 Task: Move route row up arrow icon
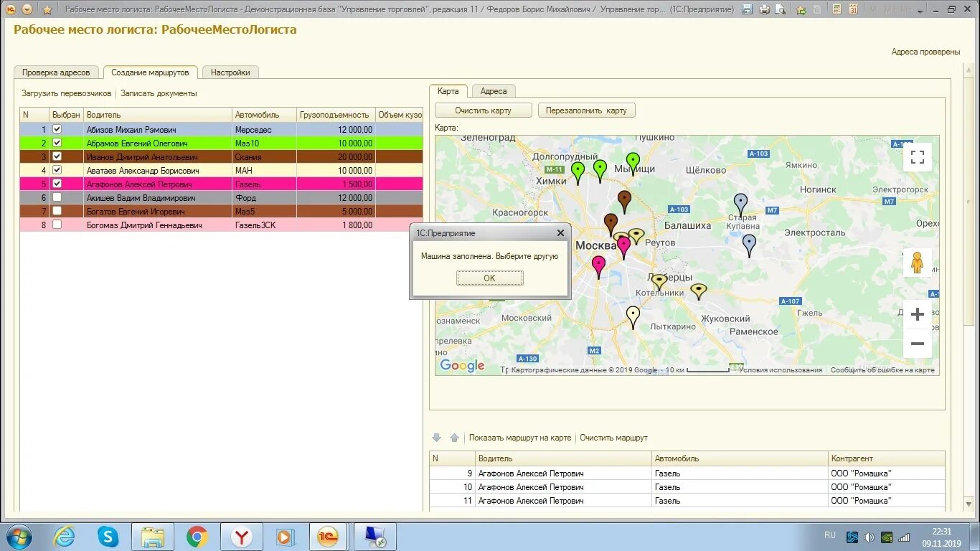click(453, 438)
